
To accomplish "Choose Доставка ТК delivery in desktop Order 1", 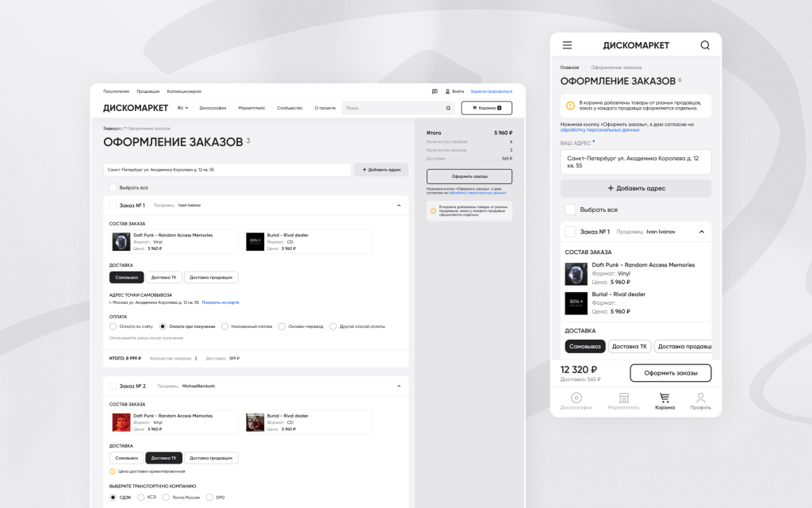I will [163, 277].
